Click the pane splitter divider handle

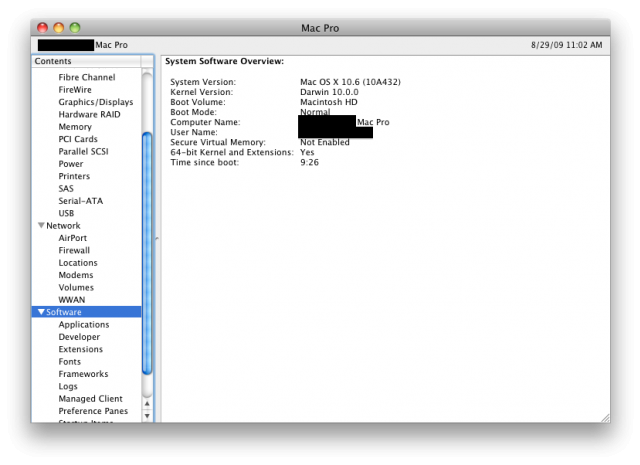(157, 238)
